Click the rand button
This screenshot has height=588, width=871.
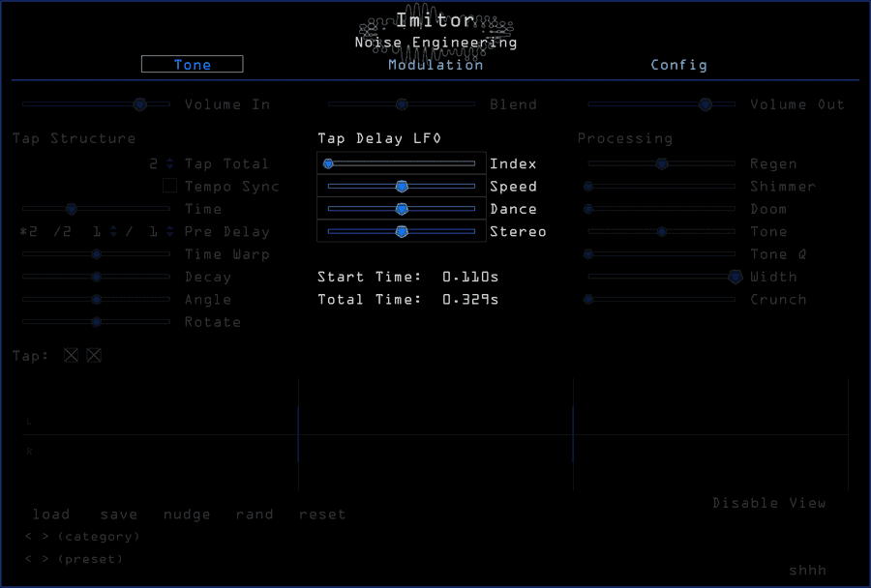click(255, 514)
